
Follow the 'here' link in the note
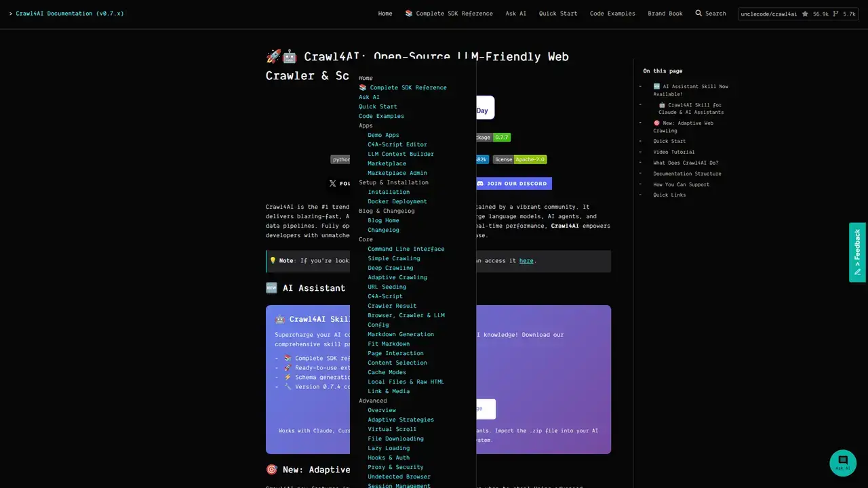(x=526, y=260)
